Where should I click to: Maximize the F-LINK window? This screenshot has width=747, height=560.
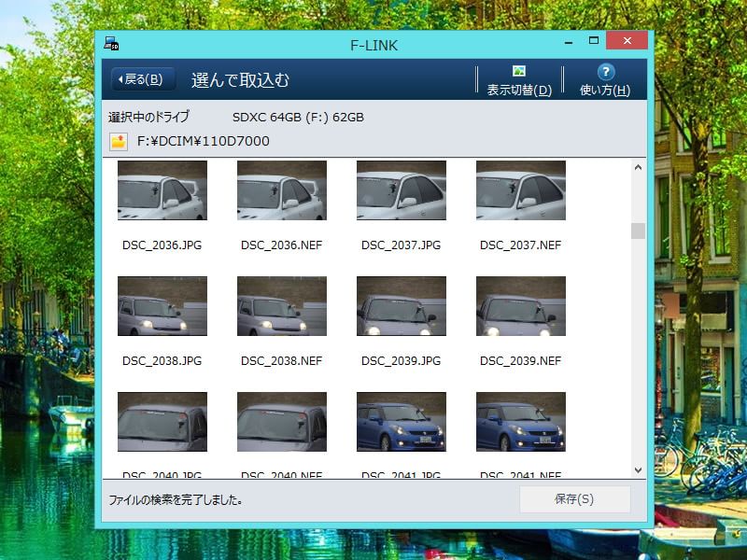(x=593, y=41)
